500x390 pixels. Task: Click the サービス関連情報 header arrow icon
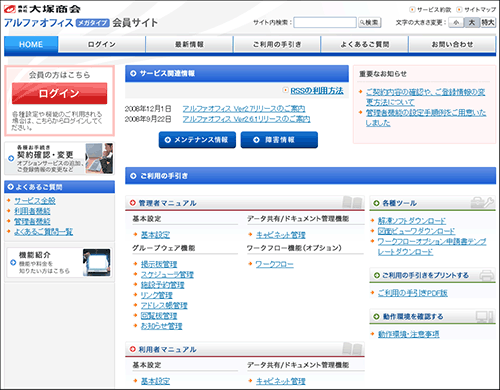[133, 73]
